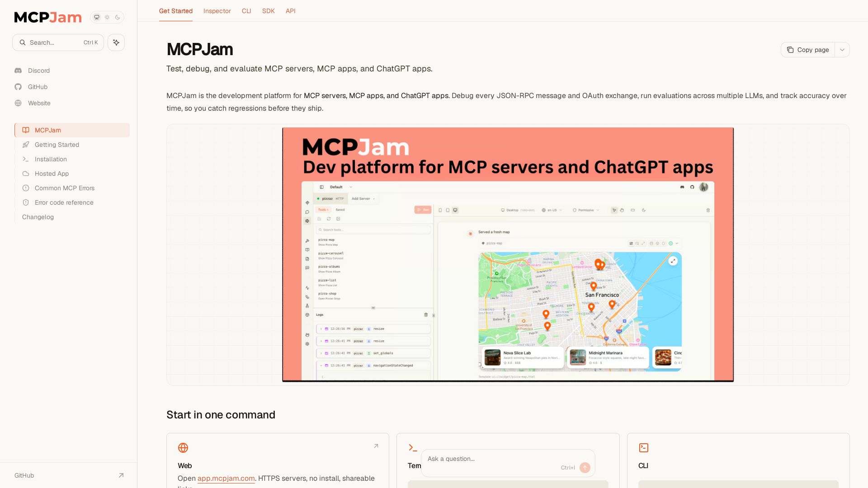Click the cloud icon beside Hosted App

point(26,174)
